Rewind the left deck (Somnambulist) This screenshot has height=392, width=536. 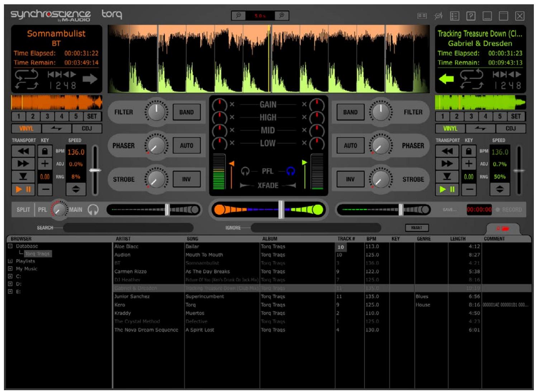[x=23, y=151]
